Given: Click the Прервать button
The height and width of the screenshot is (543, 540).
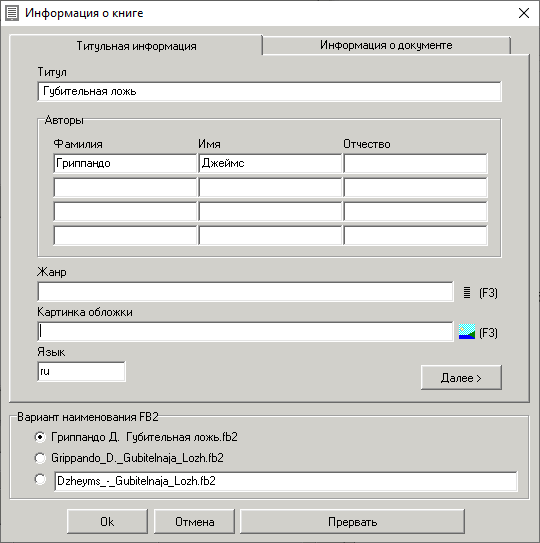Looking at the screenshot, I should tap(352, 522).
